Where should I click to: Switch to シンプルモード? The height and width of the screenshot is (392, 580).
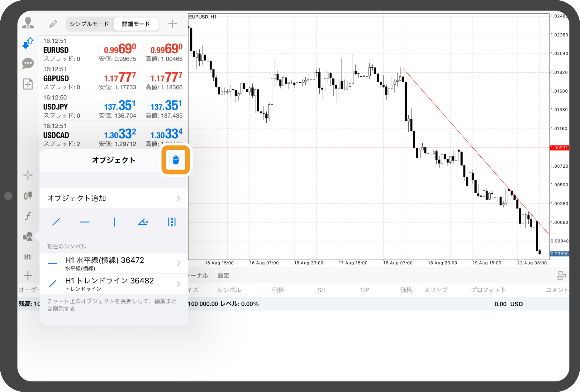(89, 24)
